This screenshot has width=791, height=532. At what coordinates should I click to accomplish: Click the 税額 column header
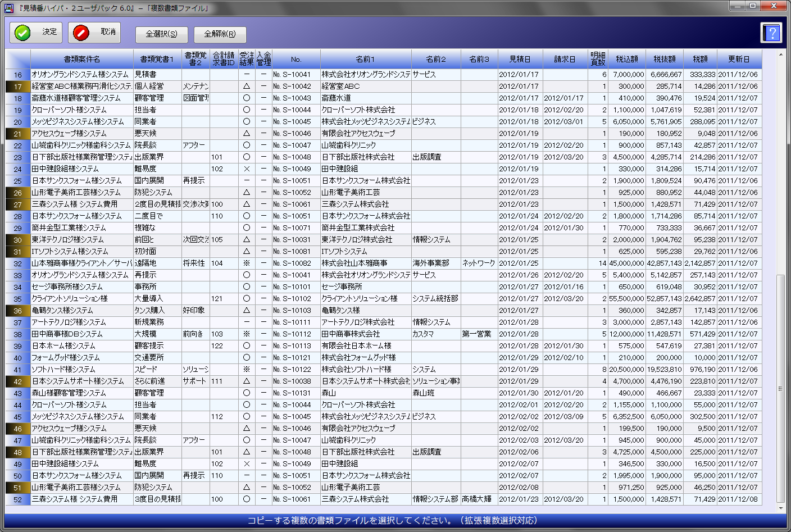pos(700,59)
